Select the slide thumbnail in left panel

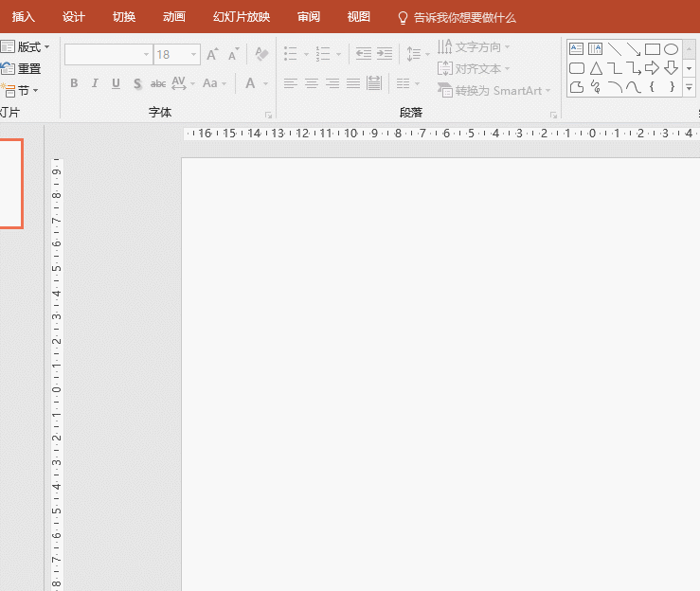pos(10,184)
